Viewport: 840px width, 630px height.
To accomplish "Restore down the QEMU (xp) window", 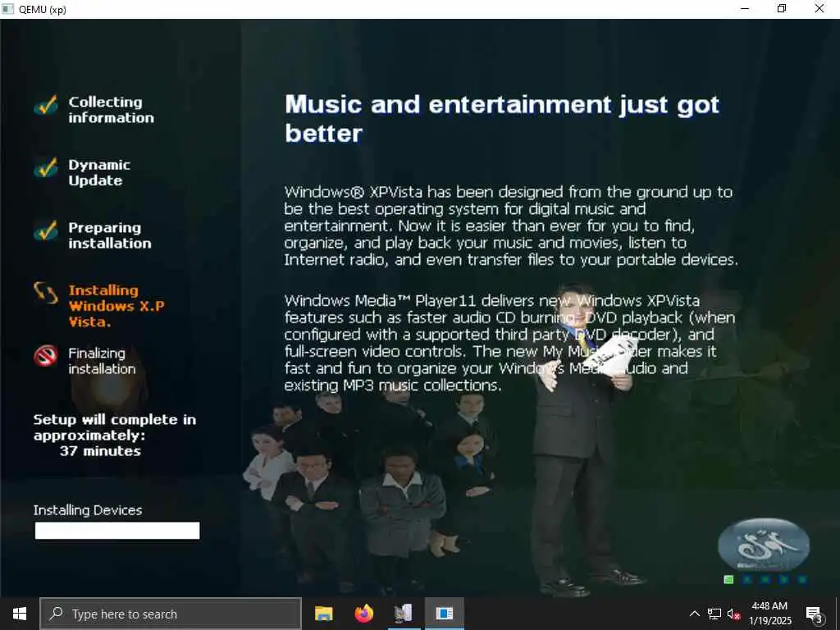I will click(782, 8).
